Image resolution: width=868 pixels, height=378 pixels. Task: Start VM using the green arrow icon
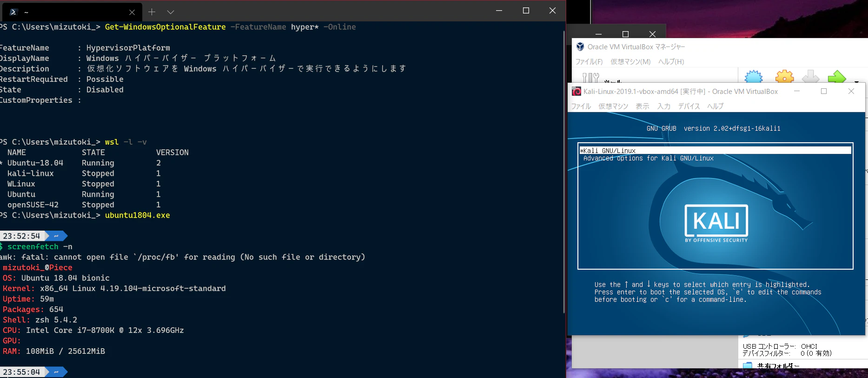coord(837,77)
